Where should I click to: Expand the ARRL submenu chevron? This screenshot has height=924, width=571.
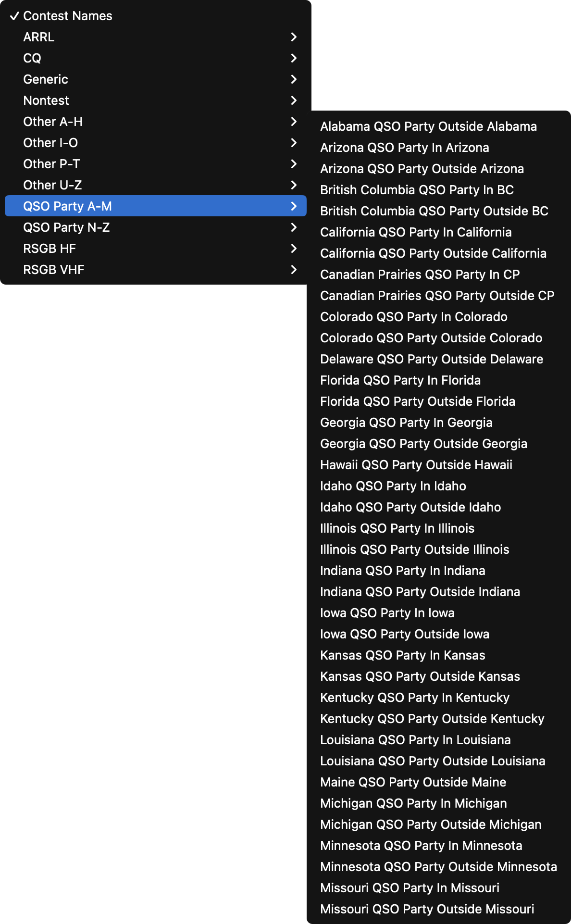(x=294, y=37)
